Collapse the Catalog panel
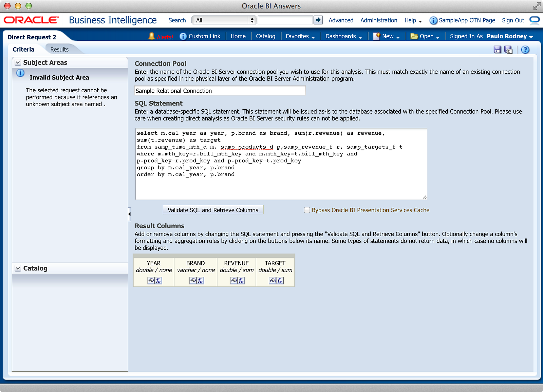 coord(18,268)
